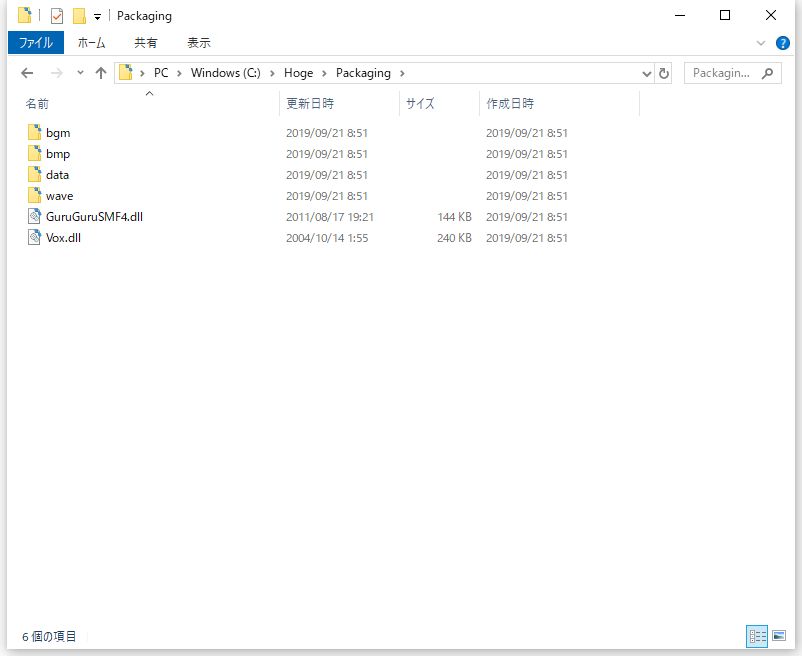Select the Vox.dll file icon
The height and width of the screenshot is (656, 802).
(34, 237)
